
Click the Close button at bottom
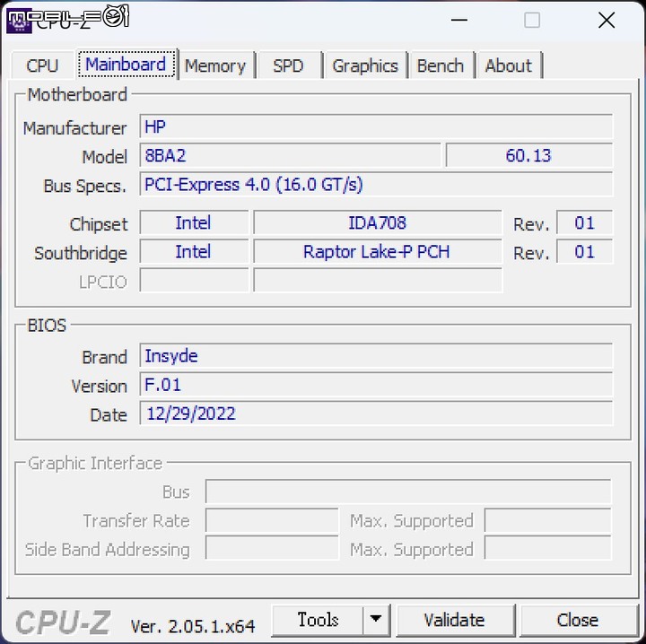point(578,620)
